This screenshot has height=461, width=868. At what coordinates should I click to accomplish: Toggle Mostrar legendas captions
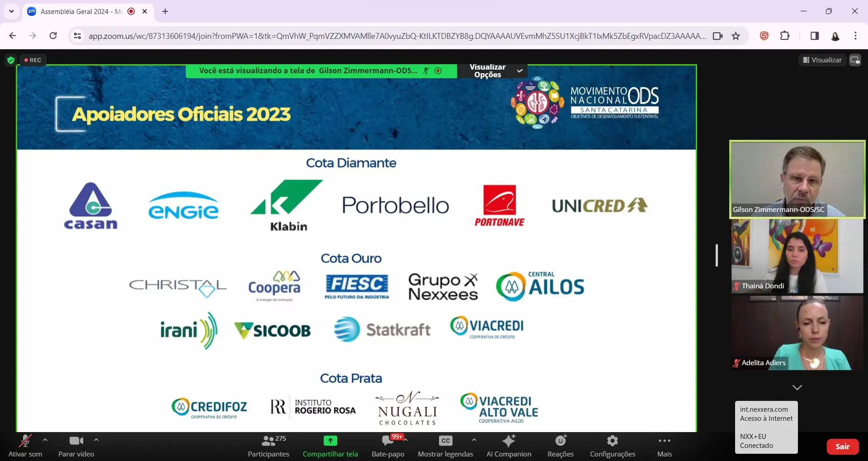[445, 446]
